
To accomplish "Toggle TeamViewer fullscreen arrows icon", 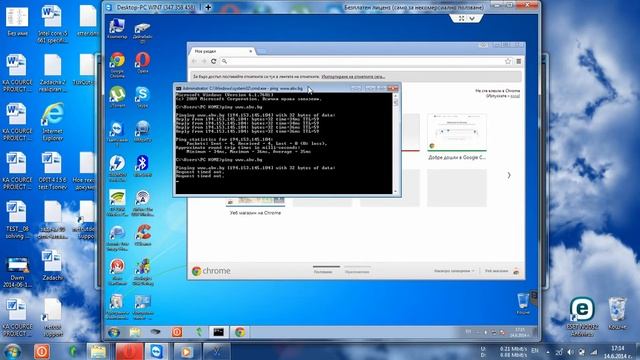I will [x=461, y=18].
